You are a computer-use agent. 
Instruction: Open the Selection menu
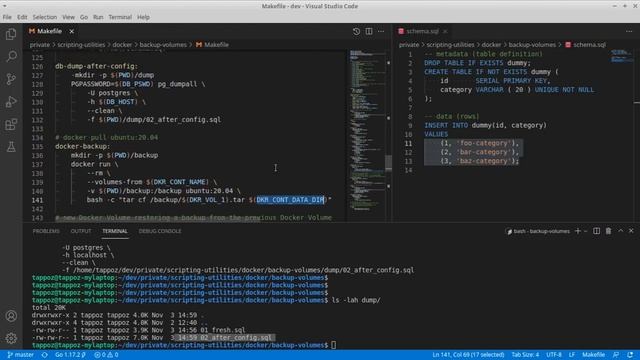pos(44,17)
